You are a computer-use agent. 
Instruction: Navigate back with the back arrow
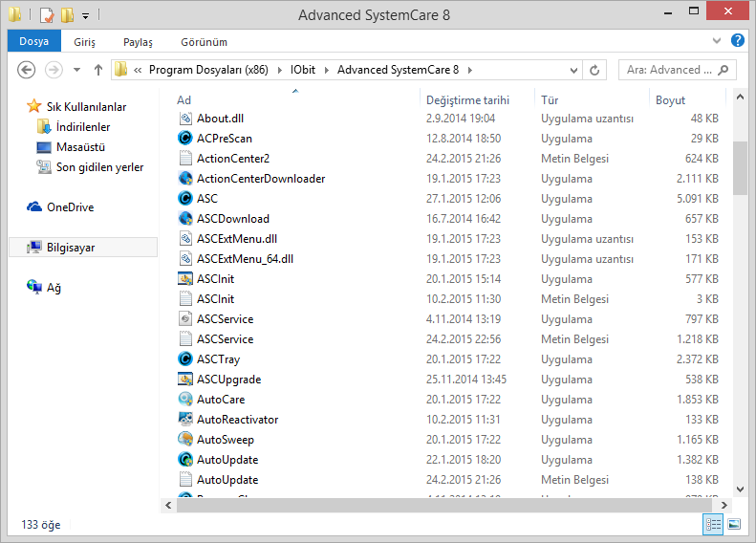[27, 70]
